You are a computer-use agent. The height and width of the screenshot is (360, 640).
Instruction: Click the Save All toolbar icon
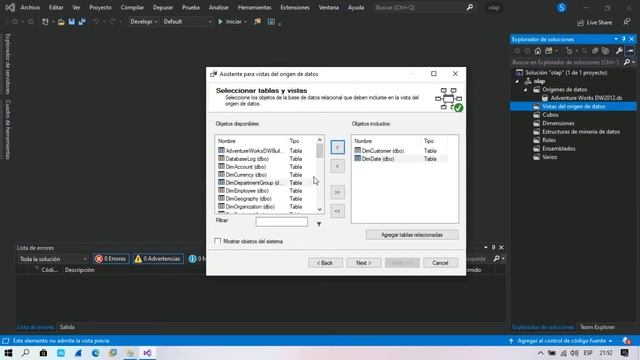82,22
